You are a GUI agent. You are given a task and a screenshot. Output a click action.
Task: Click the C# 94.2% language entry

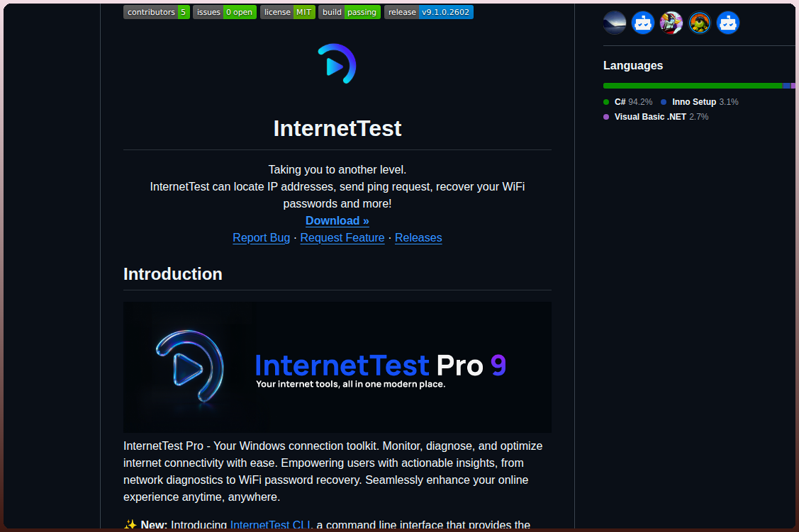628,102
